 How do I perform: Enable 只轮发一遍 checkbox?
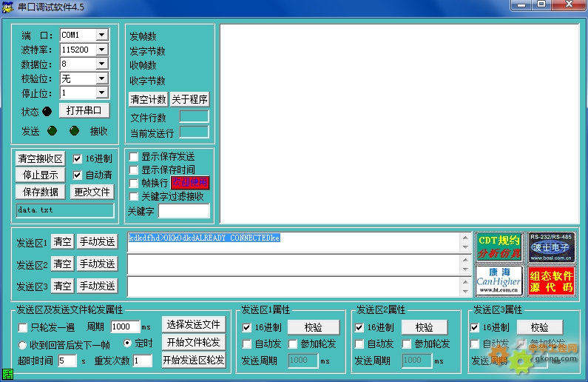tap(23, 327)
